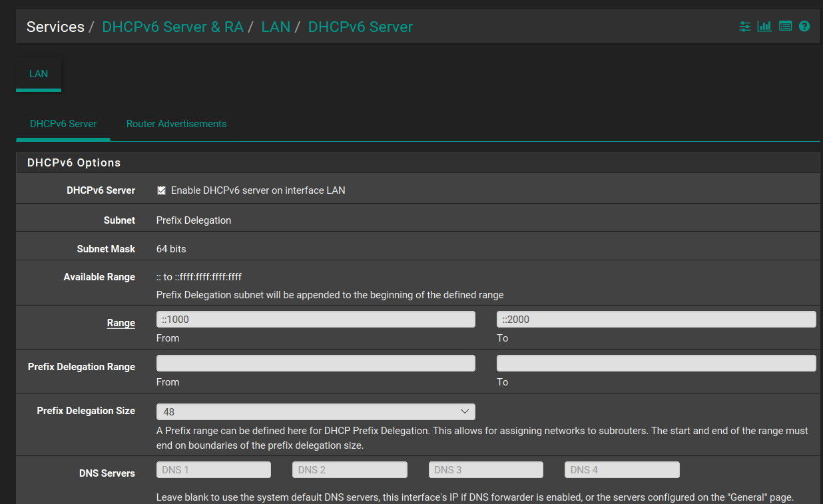This screenshot has width=823, height=504.
Task: Select the LAN interface tab
Action: tap(39, 74)
